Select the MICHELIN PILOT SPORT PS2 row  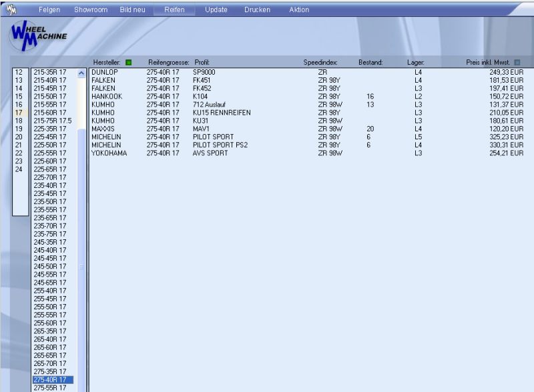[x=308, y=145]
